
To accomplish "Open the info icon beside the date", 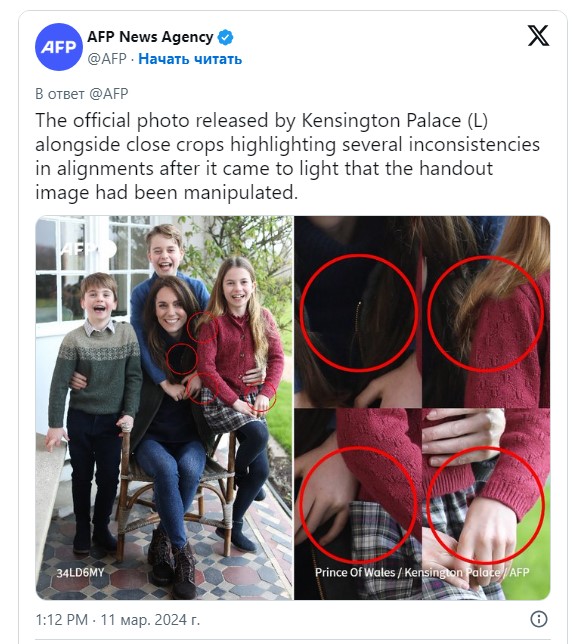I will [x=539, y=619].
